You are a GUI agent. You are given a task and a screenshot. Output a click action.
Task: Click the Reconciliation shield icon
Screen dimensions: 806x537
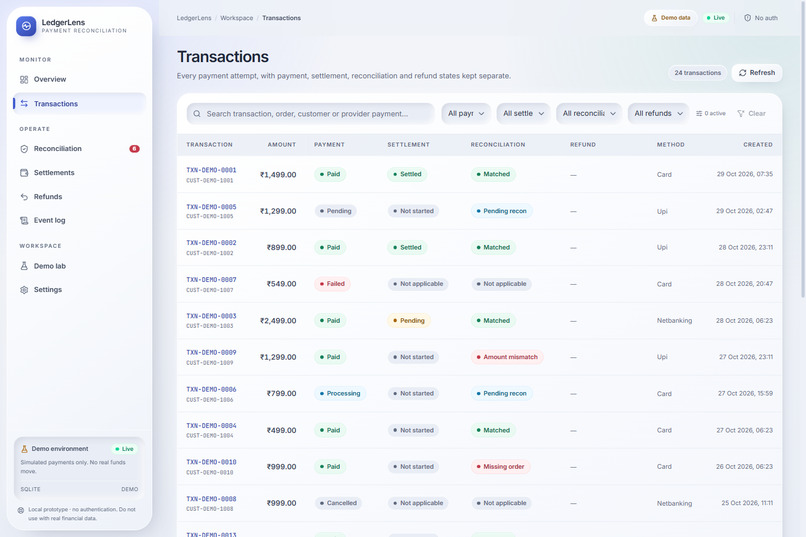(x=24, y=149)
